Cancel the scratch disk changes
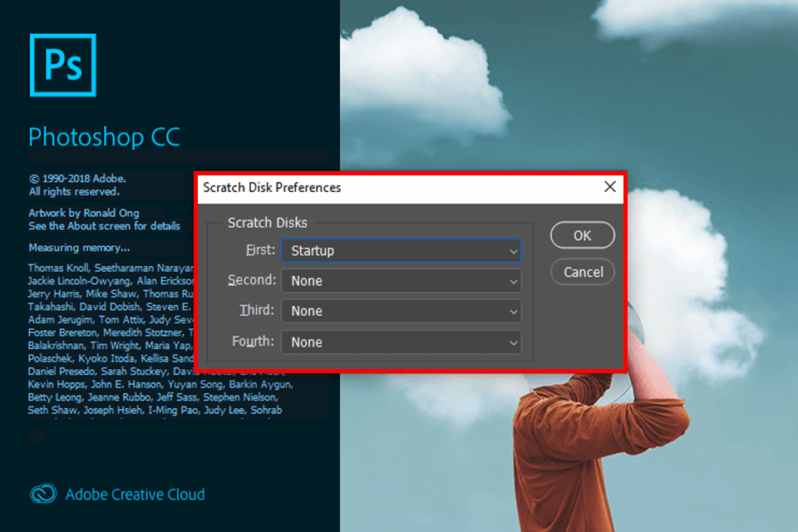The image size is (798, 532). point(582,272)
